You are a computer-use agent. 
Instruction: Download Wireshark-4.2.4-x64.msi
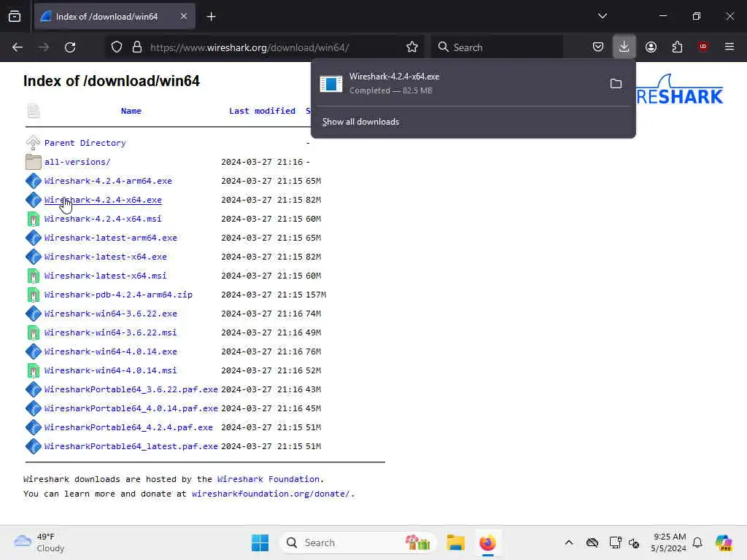[x=103, y=219]
